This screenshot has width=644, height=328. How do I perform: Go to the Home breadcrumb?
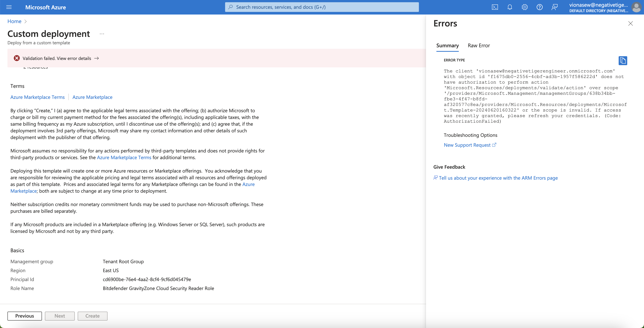pyautogui.click(x=14, y=21)
